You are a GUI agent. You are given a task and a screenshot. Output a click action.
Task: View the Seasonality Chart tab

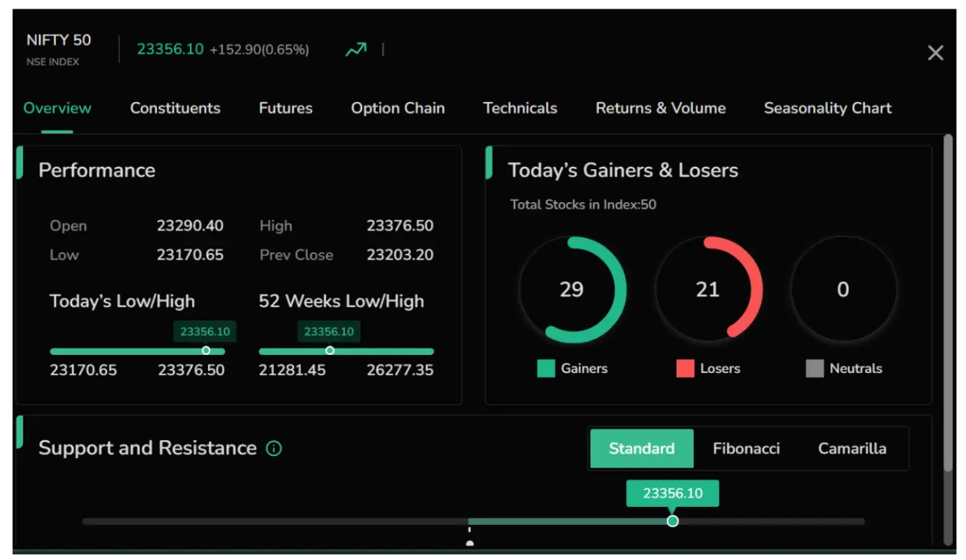[828, 108]
